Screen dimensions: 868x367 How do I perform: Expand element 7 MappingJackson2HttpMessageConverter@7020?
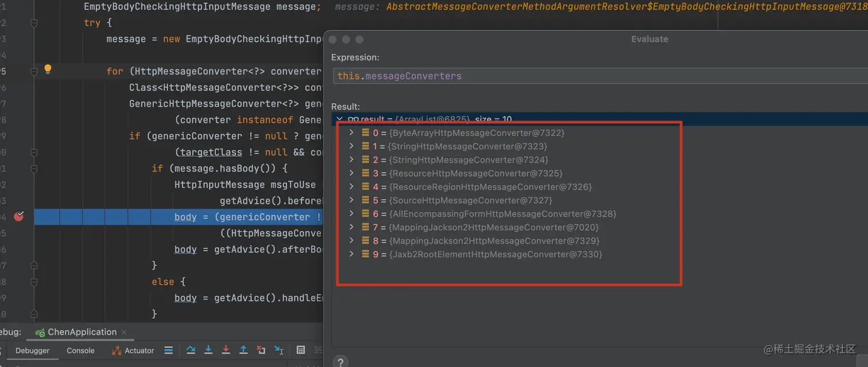(x=351, y=227)
